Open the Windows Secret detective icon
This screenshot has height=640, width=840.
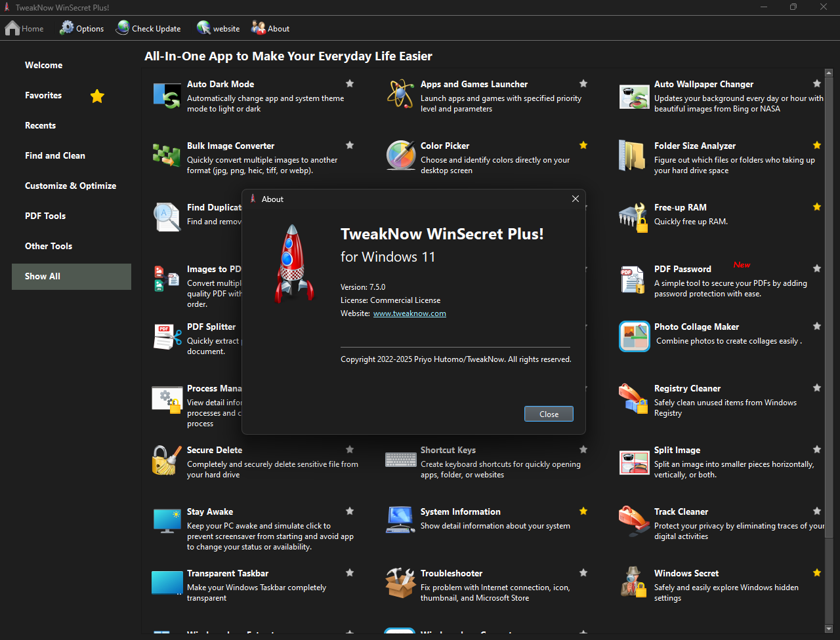coord(633,582)
